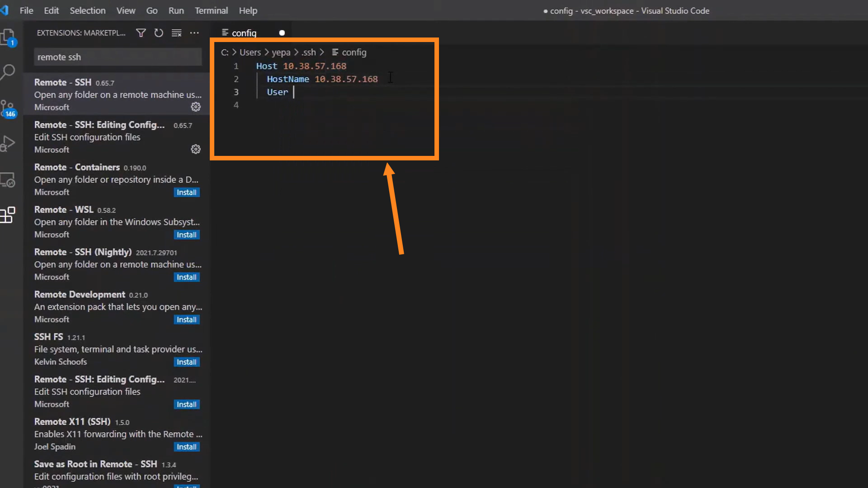Switch to the config editor tab
Viewport: 868px width, 488px height.
tap(251, 33)
